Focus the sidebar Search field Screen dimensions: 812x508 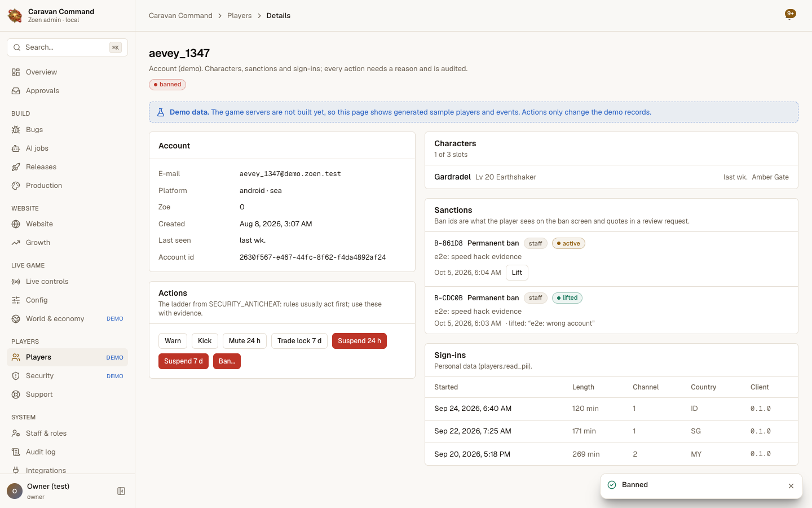(x=68, y=47)
